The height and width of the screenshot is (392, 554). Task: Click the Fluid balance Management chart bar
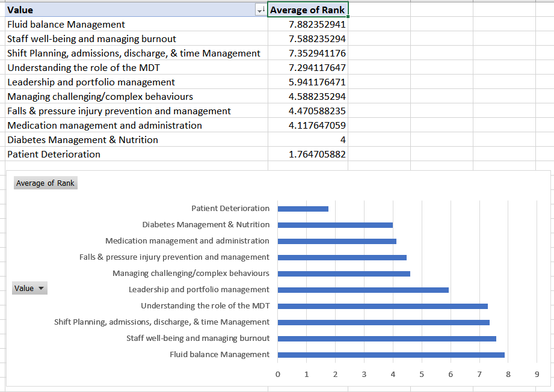tap(391, 355)
